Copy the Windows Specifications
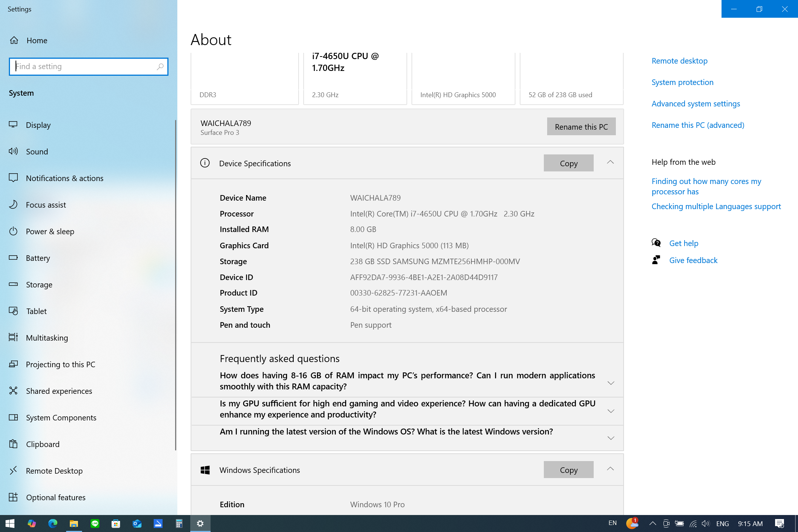798x532 pixels. (x=569, y=470)
